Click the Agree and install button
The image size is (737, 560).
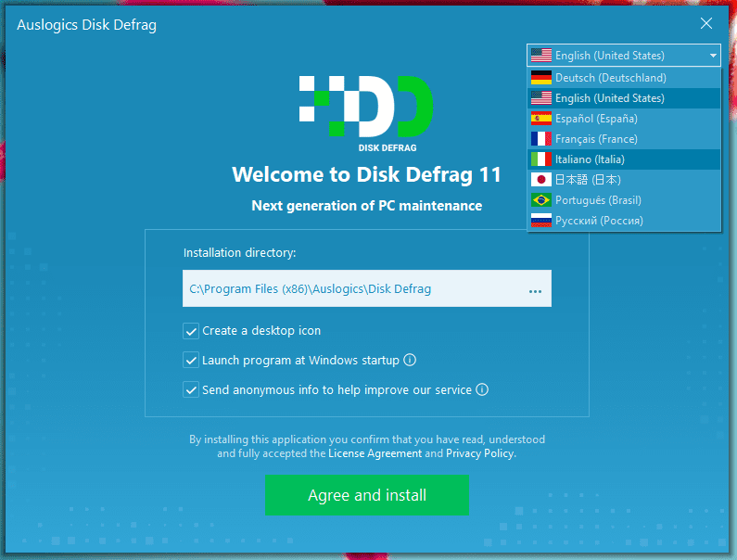click(367, 495)
